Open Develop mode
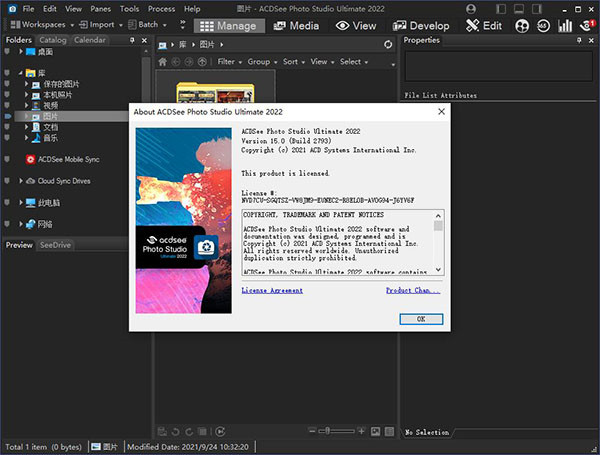 [421, 25]
